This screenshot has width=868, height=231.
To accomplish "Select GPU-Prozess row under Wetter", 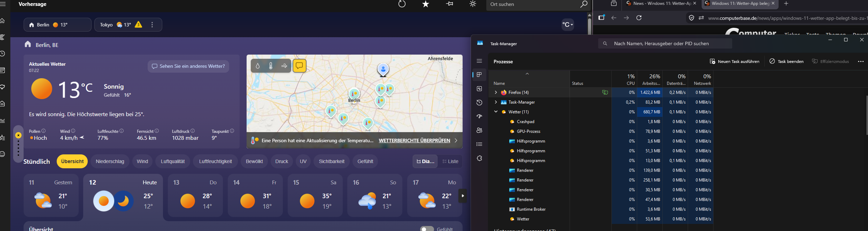I will (601, 132).
